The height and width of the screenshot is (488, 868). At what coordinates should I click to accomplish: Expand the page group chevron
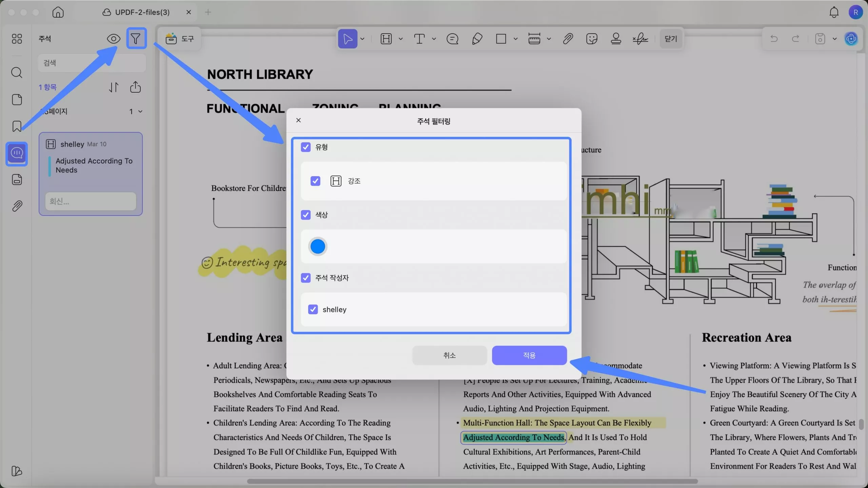pyautogui.click(x=140, y=112)
